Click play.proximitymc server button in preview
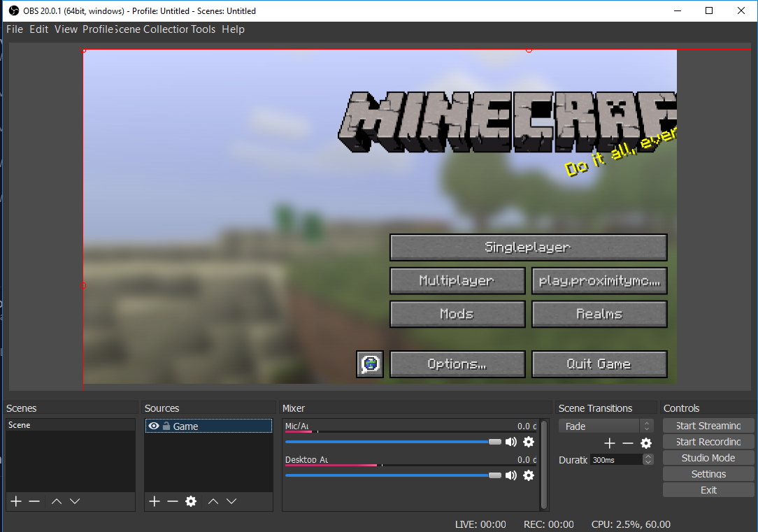Image resolution: width=758 pixels, height=532 pixels. click(599, 281)
